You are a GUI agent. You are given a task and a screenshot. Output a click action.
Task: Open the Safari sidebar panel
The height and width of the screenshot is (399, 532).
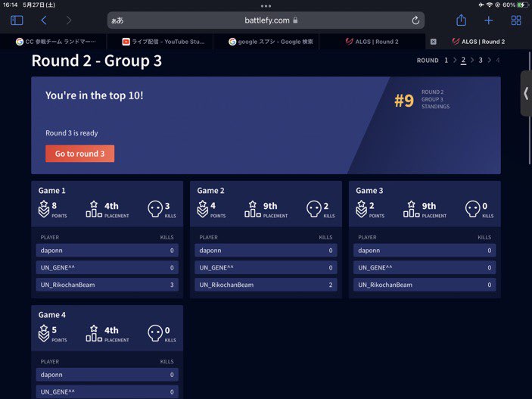pos(17,20)
